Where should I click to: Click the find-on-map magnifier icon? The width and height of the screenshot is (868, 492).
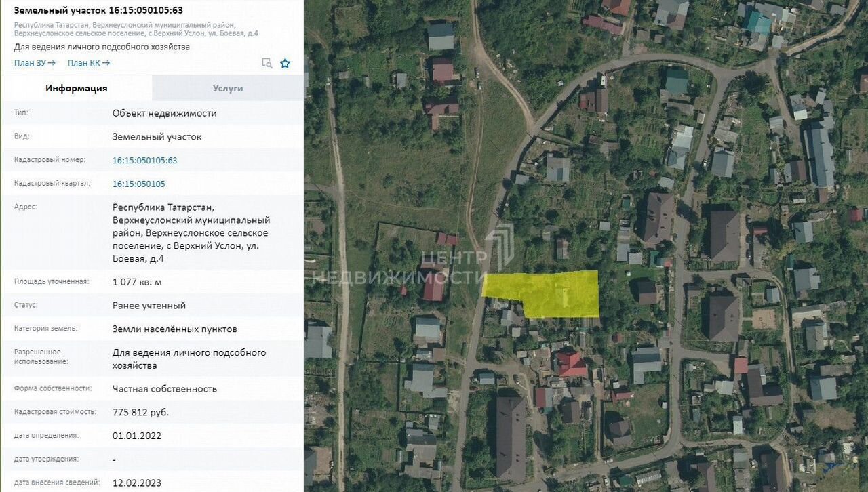point(267,63)
